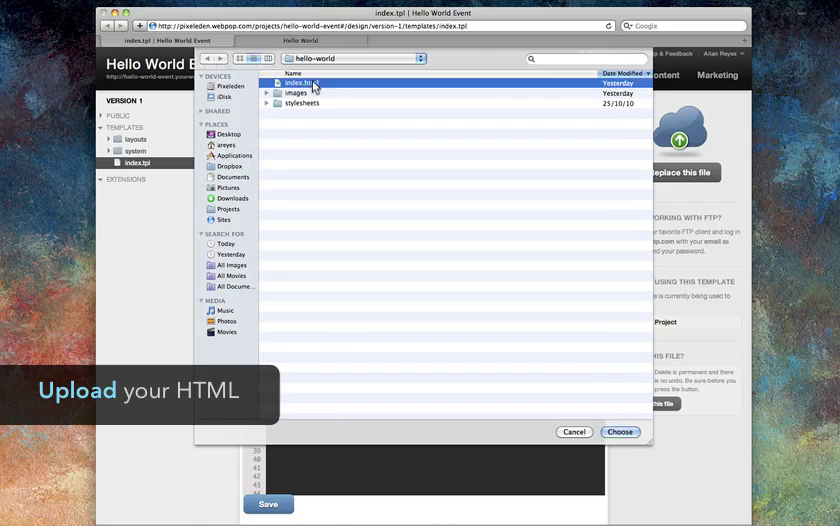840x526 pixels.
Task: Click the add bookmark plus button
Action: tap(139, 26)
